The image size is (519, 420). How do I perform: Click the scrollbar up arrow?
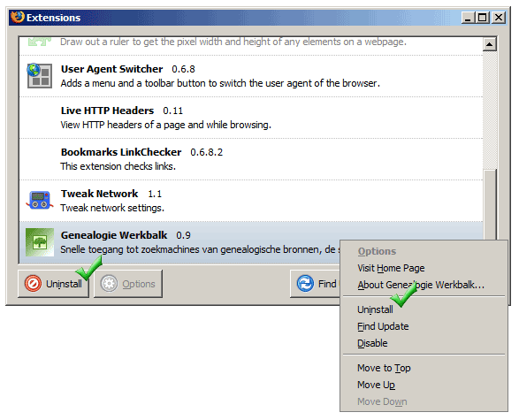tap(490, 44)
